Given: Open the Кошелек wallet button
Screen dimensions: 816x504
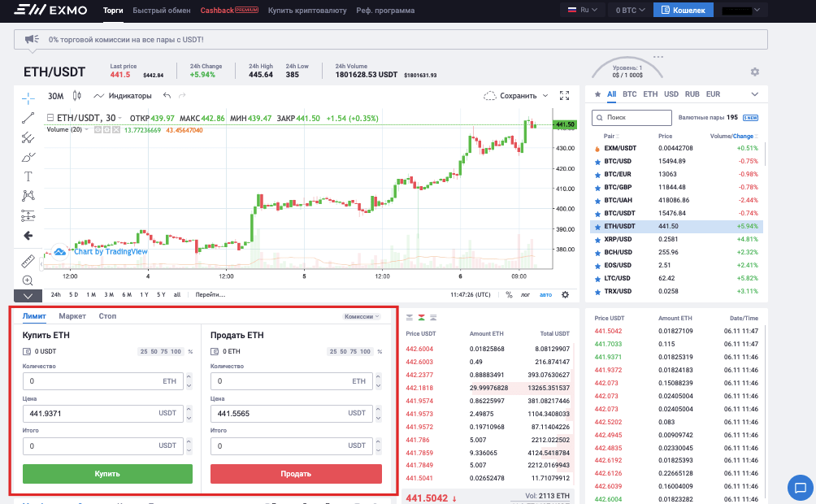Looking at the screenshot, I should [x=684, y=10].
